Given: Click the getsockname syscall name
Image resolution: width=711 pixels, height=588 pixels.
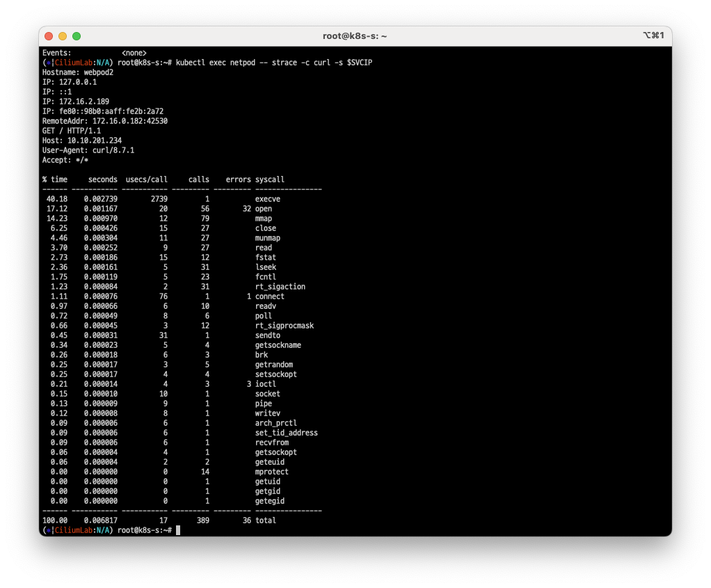Looking at the screenshot, I should (278, 345).
